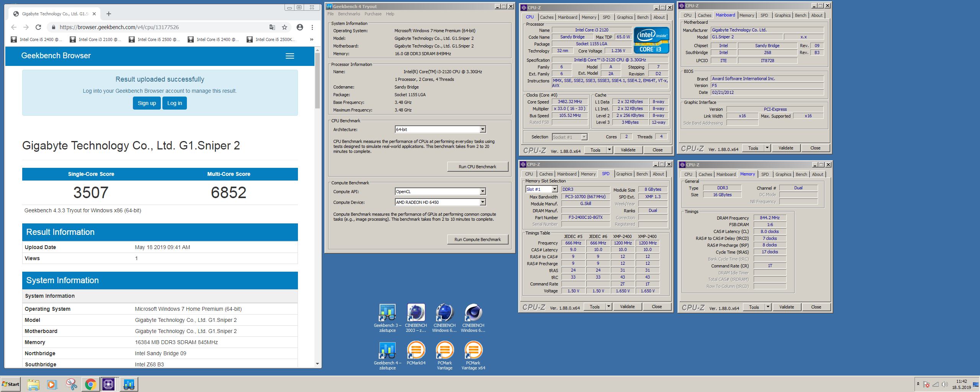980x392 pixels.
Task: Click the Chrome page vertical scrollbar thumb
Action: tap(317, 80)
